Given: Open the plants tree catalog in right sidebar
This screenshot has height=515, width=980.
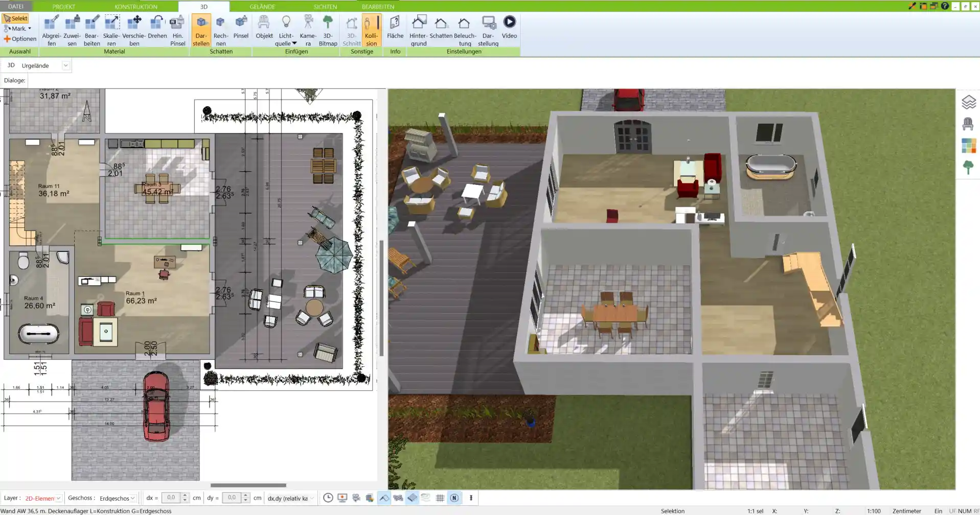Looking at the screenshot, I should 968,167.
